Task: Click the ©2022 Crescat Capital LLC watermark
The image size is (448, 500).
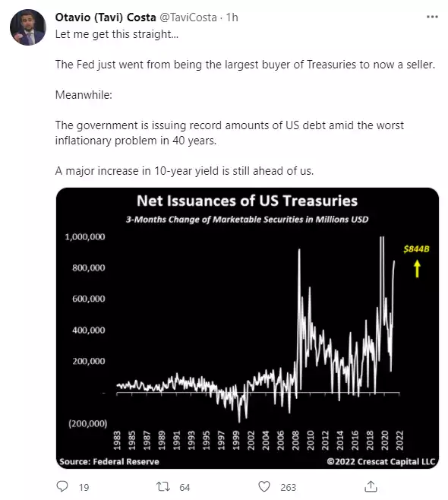Action: click(380, 461)
